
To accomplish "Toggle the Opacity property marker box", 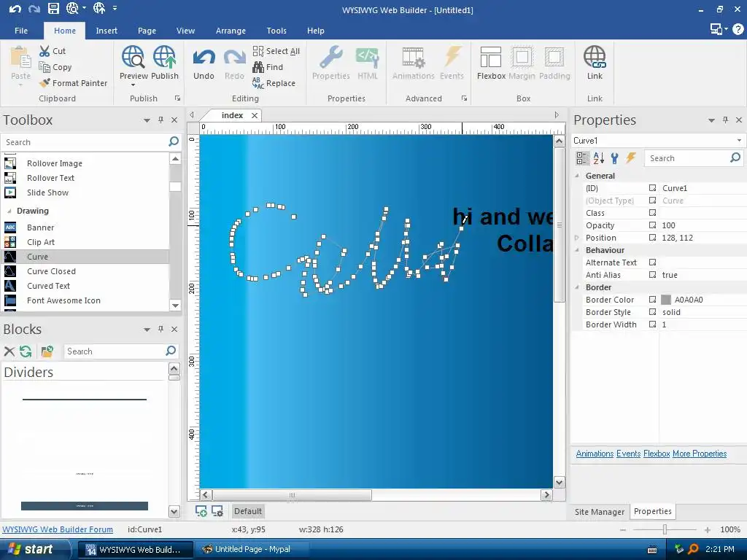I will 653,225.
